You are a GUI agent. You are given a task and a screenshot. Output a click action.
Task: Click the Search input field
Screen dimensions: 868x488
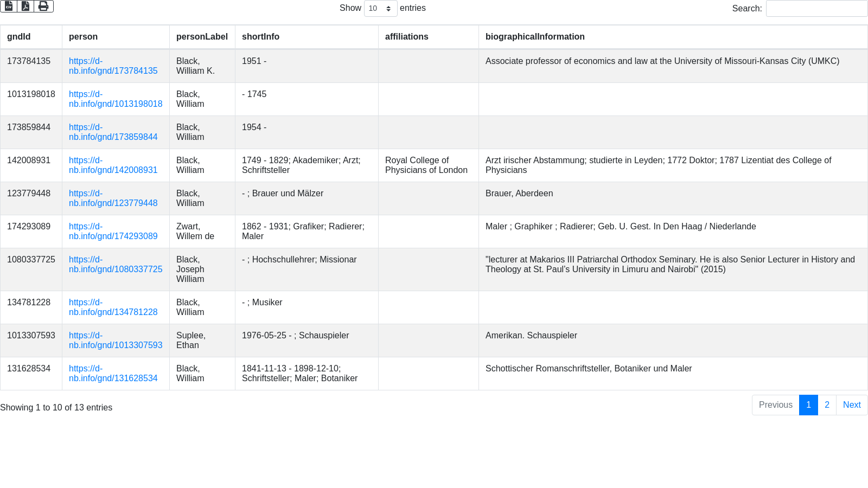point(816,8)
